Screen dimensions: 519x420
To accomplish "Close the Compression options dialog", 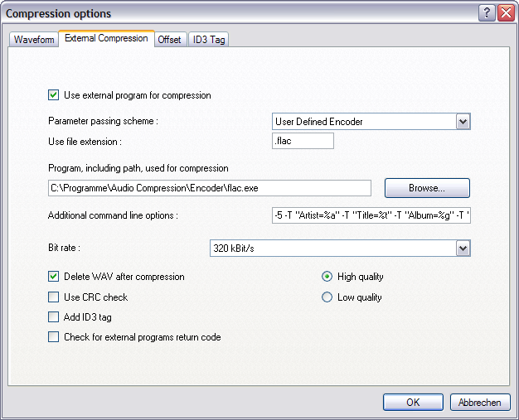I will point(507,13).
